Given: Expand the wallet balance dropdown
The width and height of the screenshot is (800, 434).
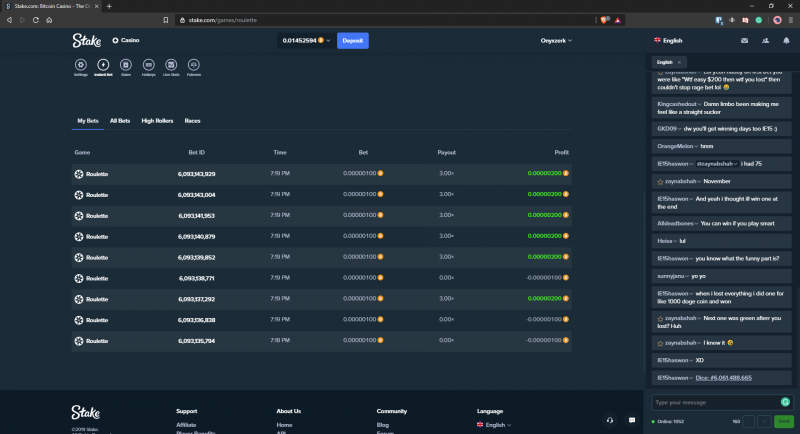Looking at the screenshot, I should [306, 40].
